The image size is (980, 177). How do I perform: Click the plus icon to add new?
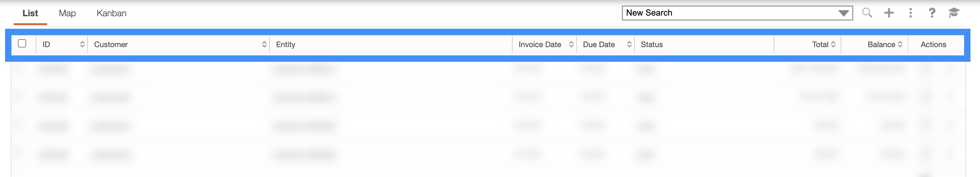point(889,13)
